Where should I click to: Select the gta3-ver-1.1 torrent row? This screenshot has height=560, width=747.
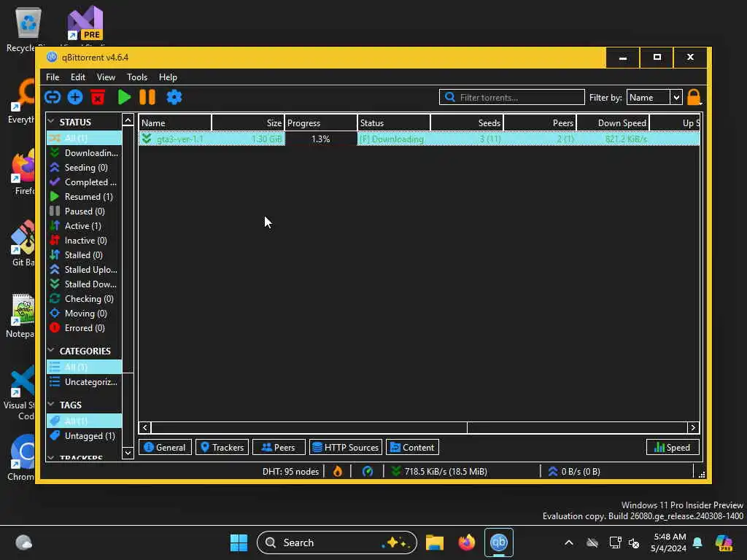419,139
